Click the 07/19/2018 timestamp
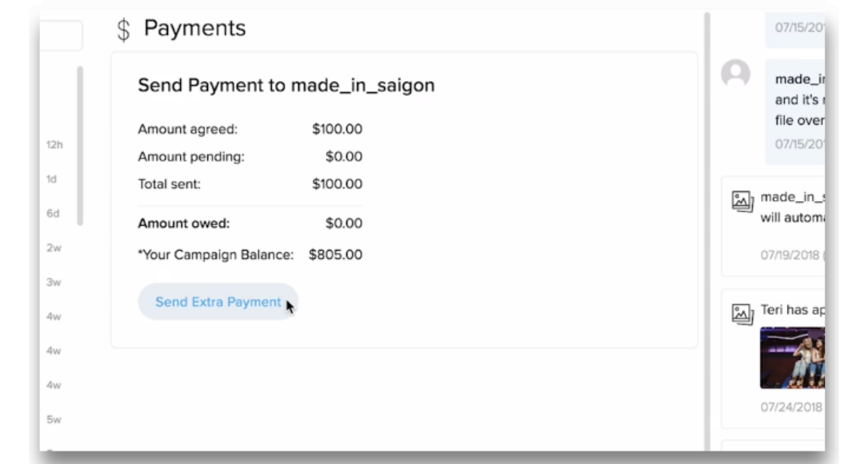The height and width of the screenshot is (464, 868). [790, 255]
